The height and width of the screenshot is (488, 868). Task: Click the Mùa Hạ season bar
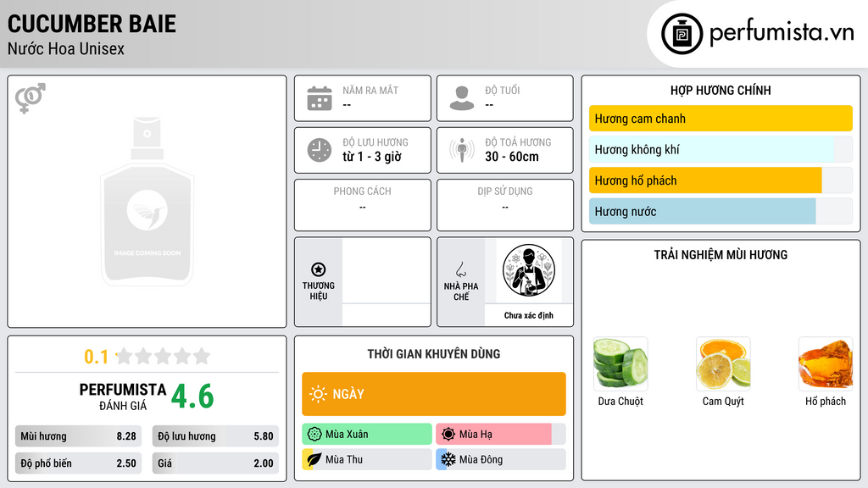[x=501, y=435]
